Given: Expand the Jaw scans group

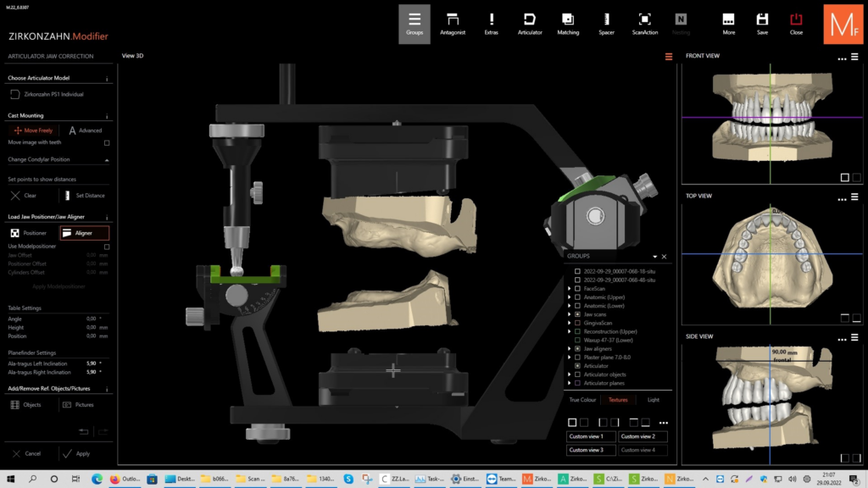Looking at the screenshot, I should point(569,314).
